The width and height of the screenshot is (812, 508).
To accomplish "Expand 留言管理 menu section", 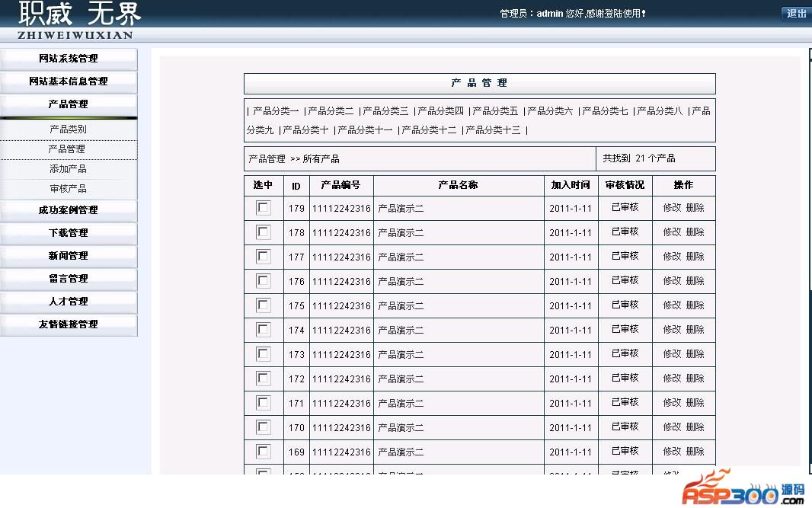I will [69, 279].
